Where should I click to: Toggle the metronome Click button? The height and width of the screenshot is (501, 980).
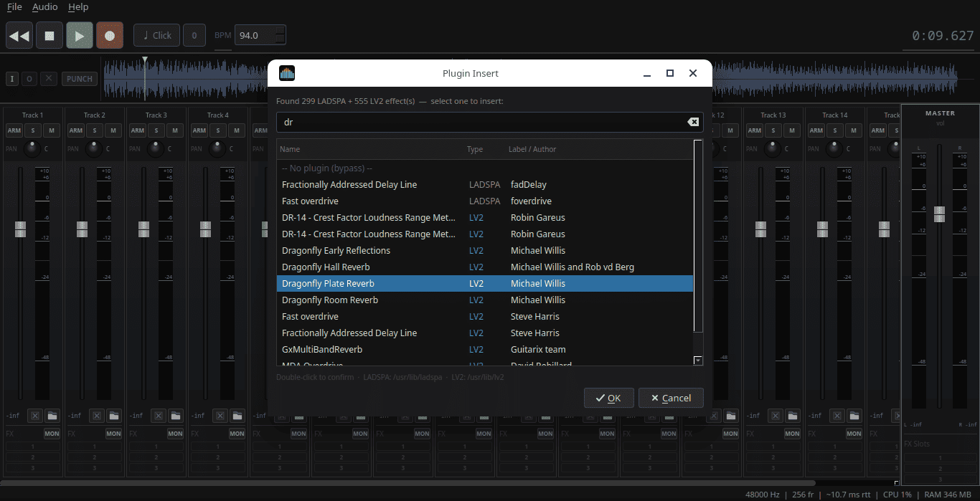point(156,35)
